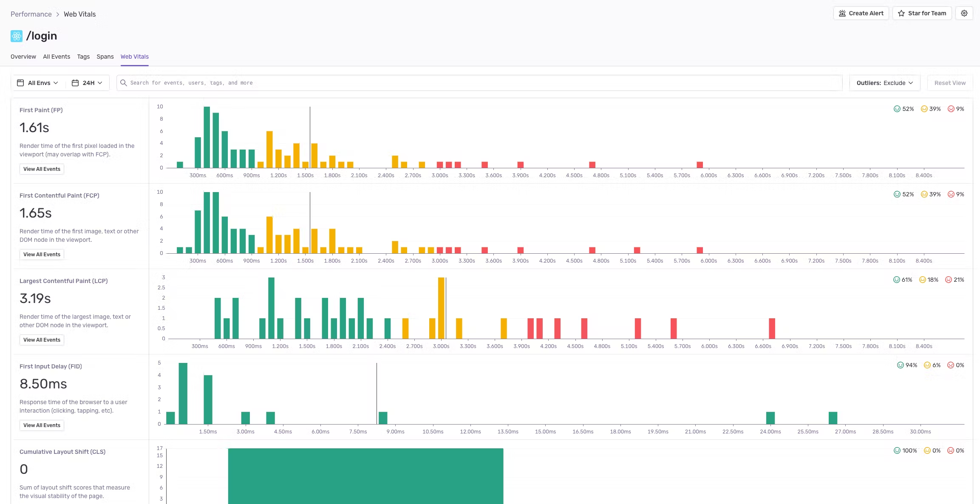Click inside the search events input field
The height and width of the screenshot is (504, 980).
[x=297, y=82]
